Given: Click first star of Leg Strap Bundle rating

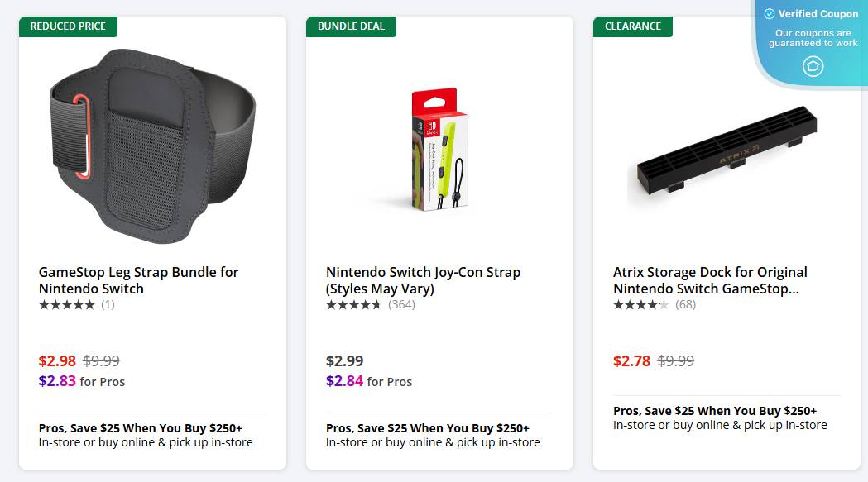Looking at the screenshot, I should (44, 304).
